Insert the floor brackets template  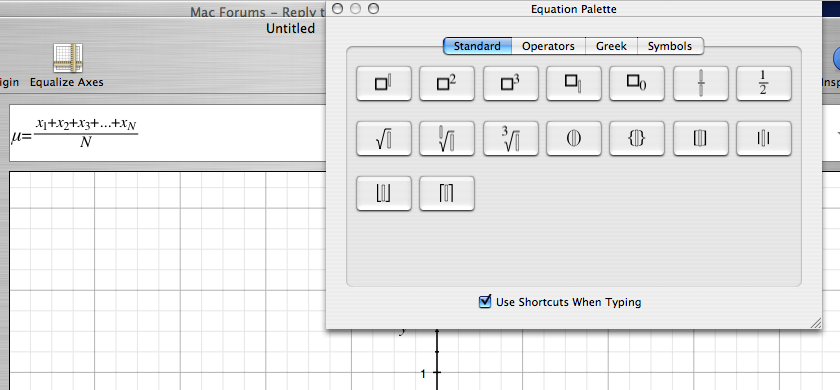pos(384,193)
